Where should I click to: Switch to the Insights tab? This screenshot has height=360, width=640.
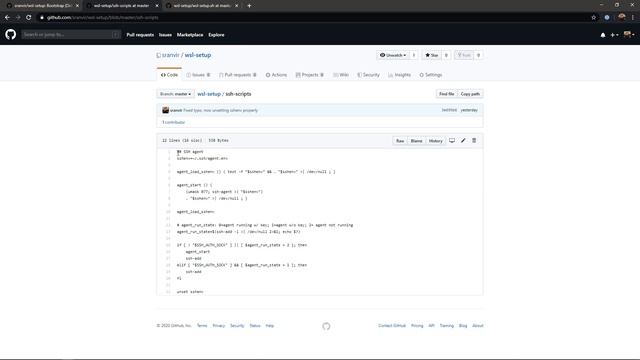point(400,75)
